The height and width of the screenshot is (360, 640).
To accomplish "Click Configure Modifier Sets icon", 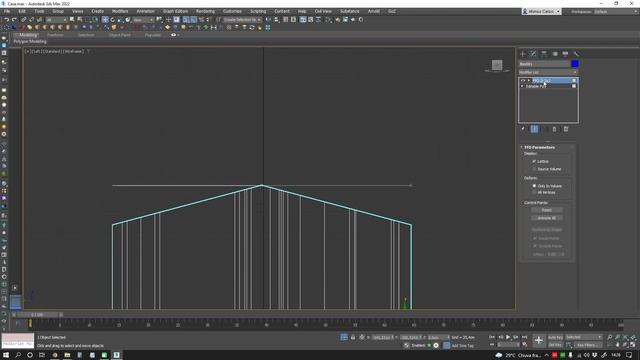I will [x=566, y=129].
